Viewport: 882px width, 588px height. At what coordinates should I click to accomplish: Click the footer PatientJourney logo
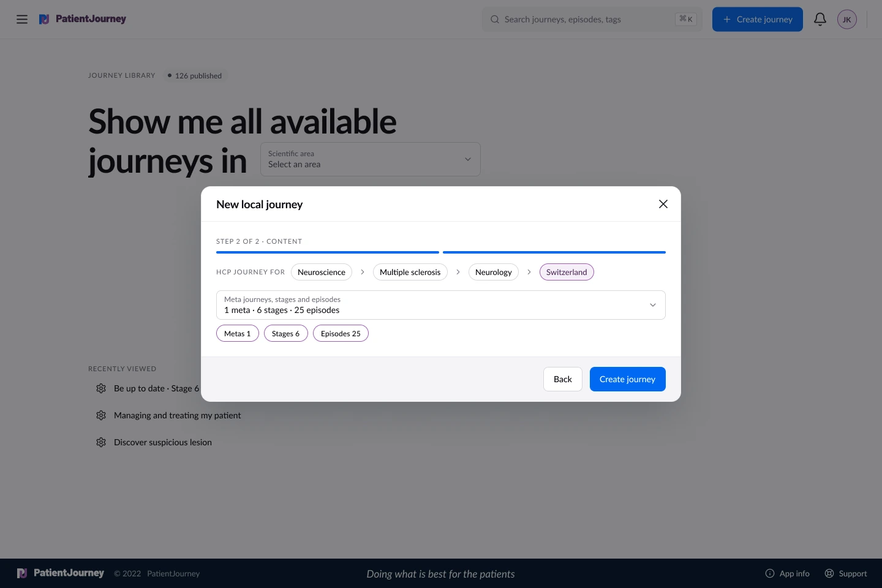coord(61,573)
